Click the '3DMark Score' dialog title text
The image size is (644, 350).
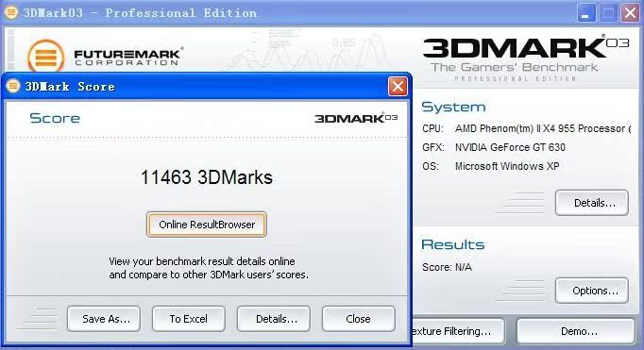click(70, 87)
